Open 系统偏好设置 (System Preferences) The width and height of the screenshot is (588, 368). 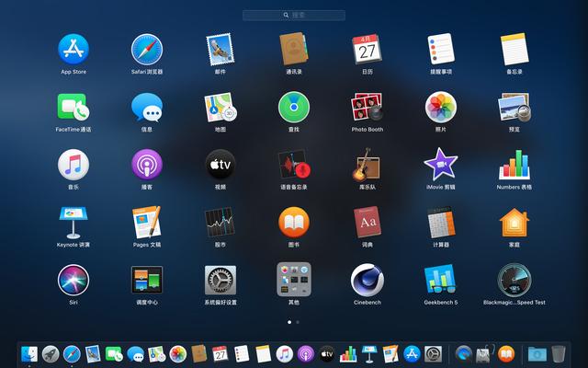[x=220, y=280]
